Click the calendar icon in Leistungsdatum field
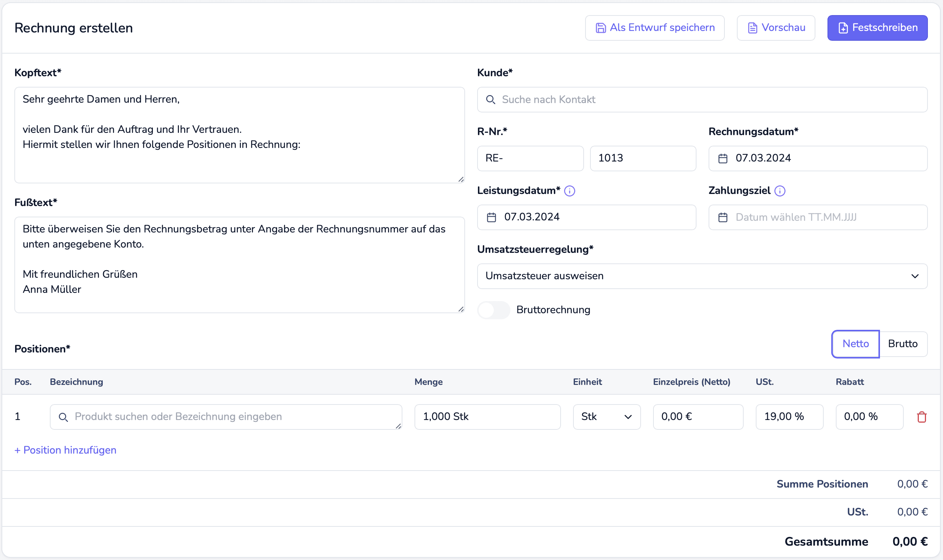The image size is (943, 560). click(x=492, y=217)
